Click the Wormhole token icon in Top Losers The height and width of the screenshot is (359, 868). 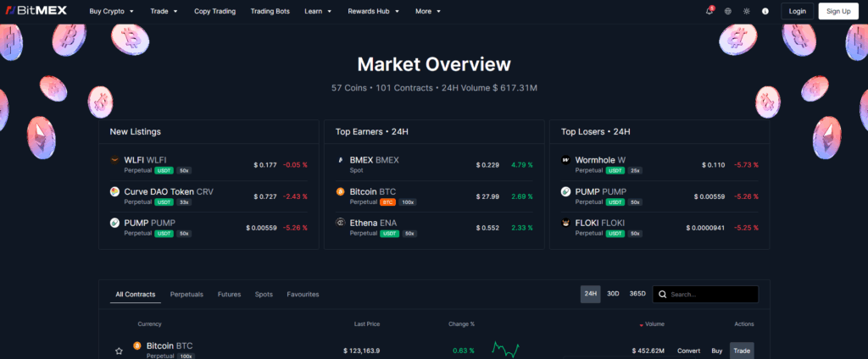coord(566,159)
